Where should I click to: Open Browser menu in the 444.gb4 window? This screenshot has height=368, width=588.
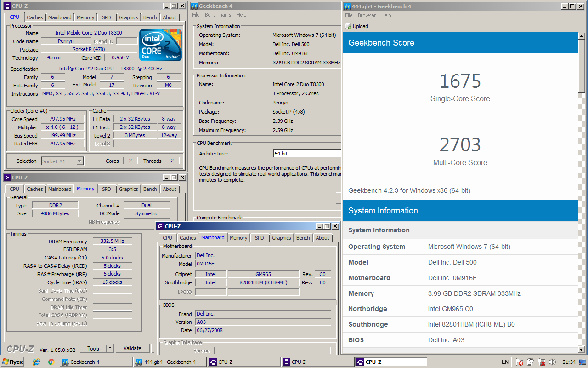[x=367, y=15]
